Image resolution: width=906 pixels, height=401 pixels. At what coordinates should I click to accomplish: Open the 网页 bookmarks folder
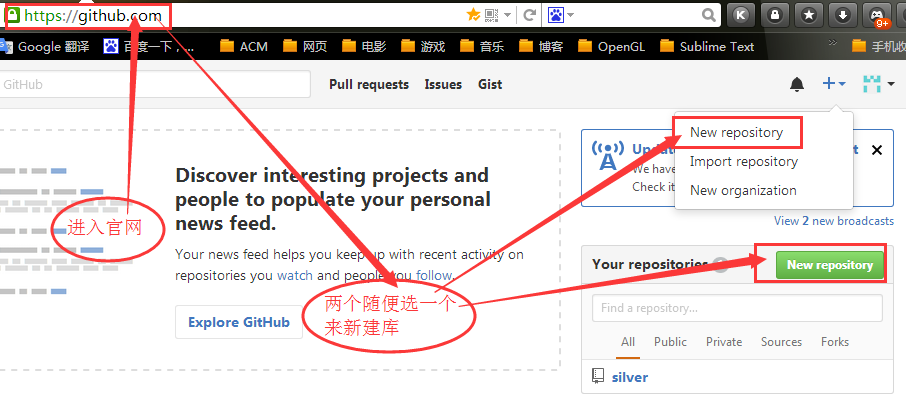(x=305, y=46)
